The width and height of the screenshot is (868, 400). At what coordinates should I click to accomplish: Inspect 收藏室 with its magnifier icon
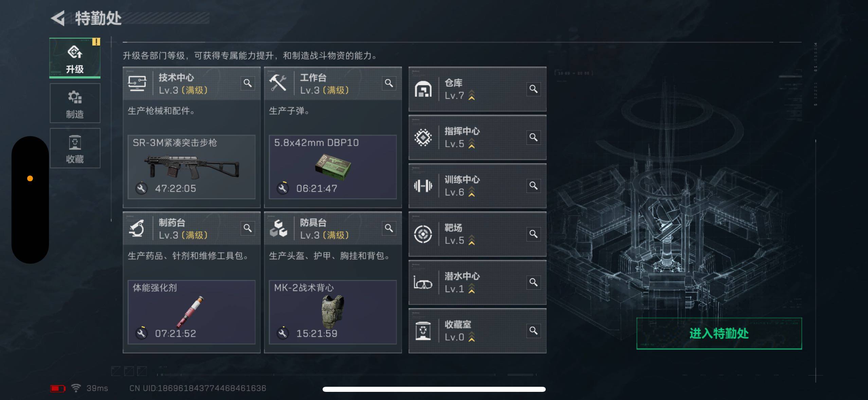coord(534,330)
